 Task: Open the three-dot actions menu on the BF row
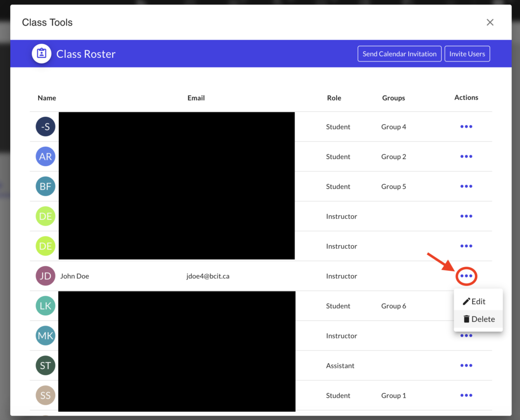[466, 186]
